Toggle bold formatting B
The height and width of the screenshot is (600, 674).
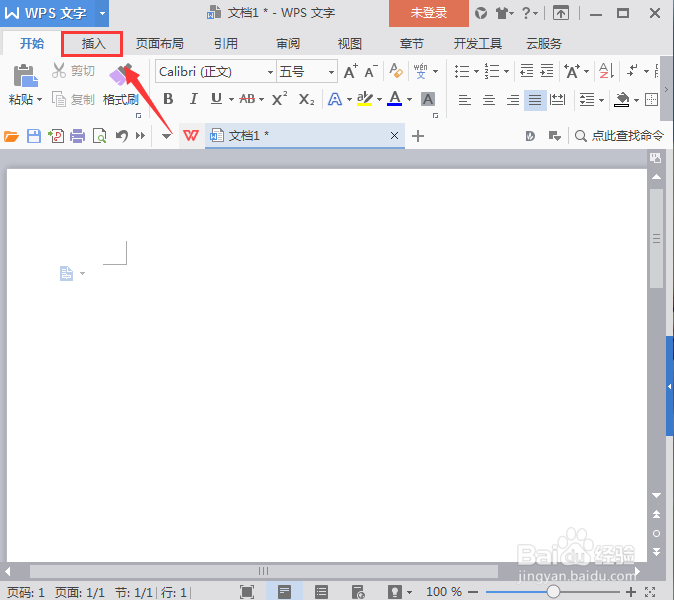[168, 99]
